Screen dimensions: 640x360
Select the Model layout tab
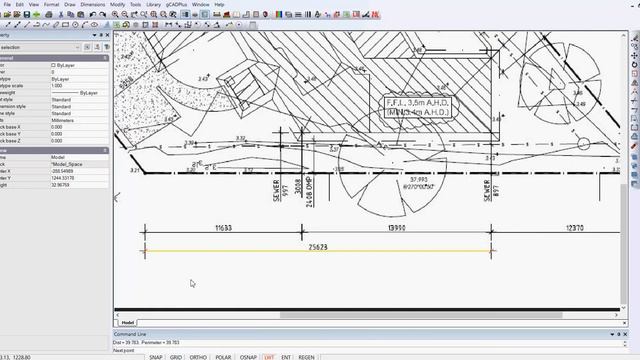click(127, 322)
